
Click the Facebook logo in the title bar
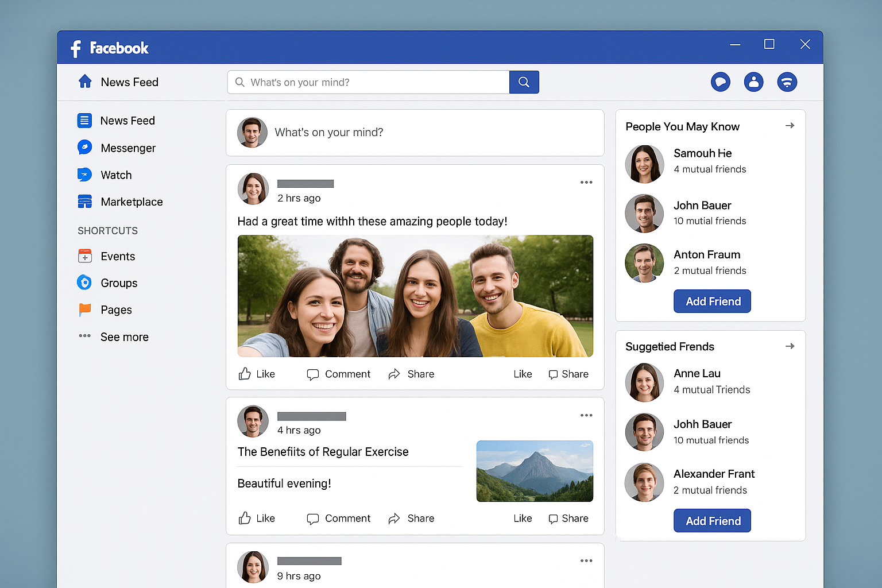(109, 48)
